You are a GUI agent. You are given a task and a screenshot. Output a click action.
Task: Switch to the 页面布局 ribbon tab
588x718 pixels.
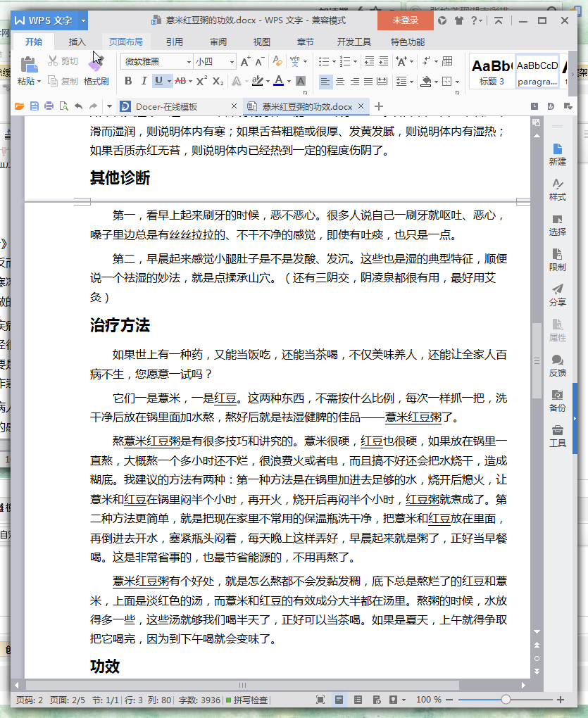pyautogui.click(x=125, y=42)
